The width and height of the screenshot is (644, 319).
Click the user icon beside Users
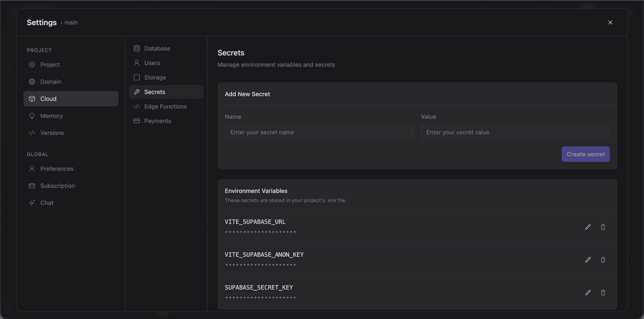(137, 63)
